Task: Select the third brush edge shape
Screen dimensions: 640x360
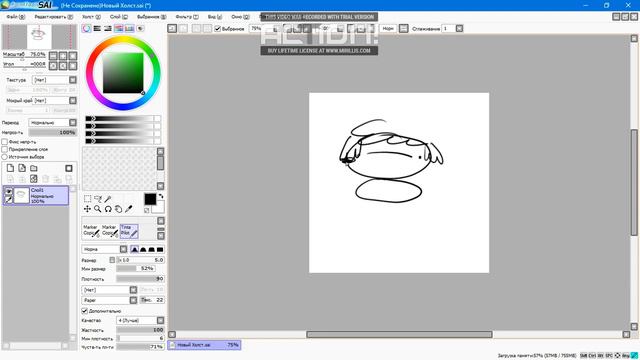Action: [x=151, y=249]
